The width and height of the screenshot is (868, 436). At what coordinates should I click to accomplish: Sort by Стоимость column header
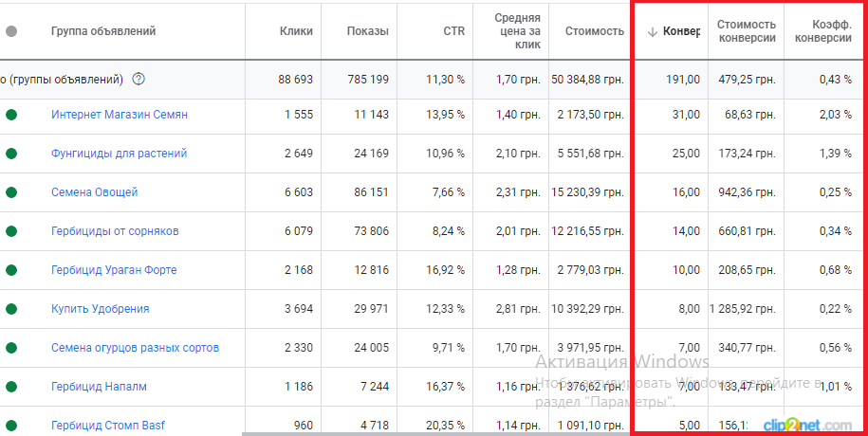point(595,31)
